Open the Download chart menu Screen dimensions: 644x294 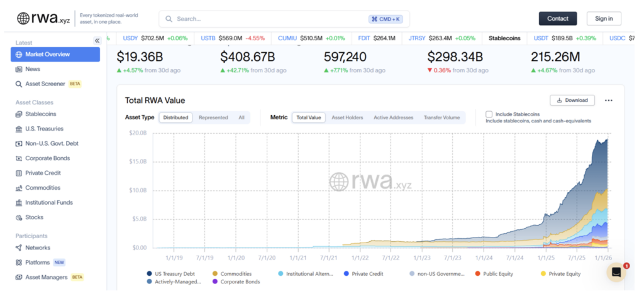tap(572, 100)
